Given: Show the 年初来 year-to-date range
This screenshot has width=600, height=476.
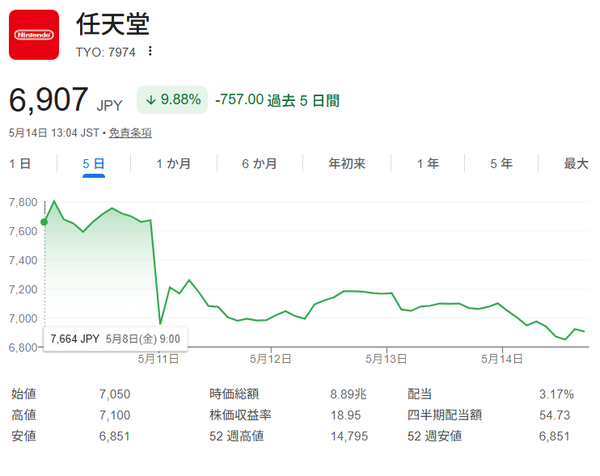Looking at the screenshot, I should coord(347,164).
